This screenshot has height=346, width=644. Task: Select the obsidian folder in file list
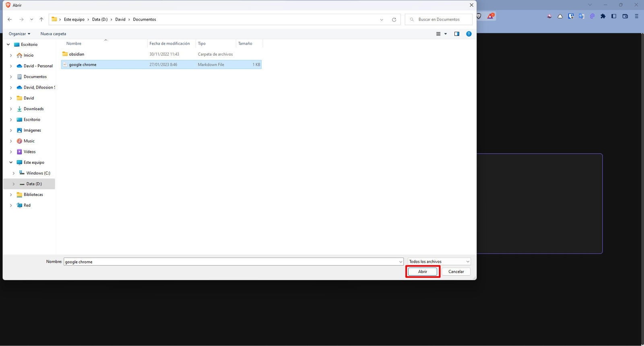click(76, 54)
